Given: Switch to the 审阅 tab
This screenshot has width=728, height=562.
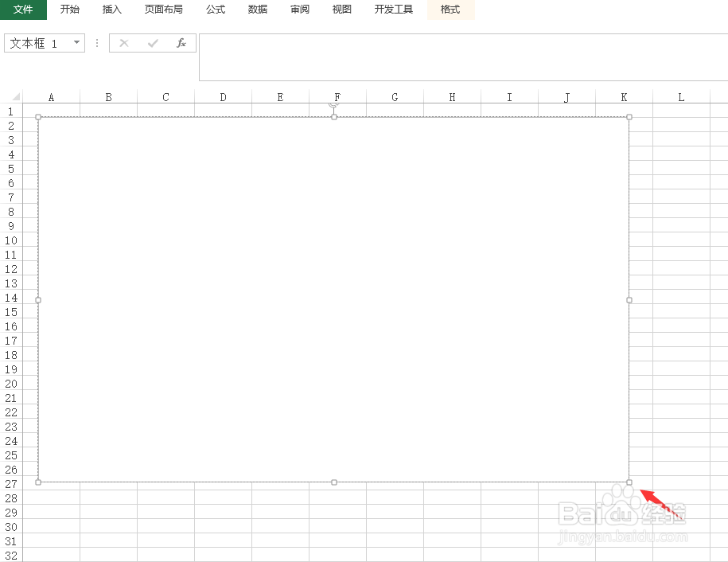Looking at the screenshot, I should click(300, 10).
